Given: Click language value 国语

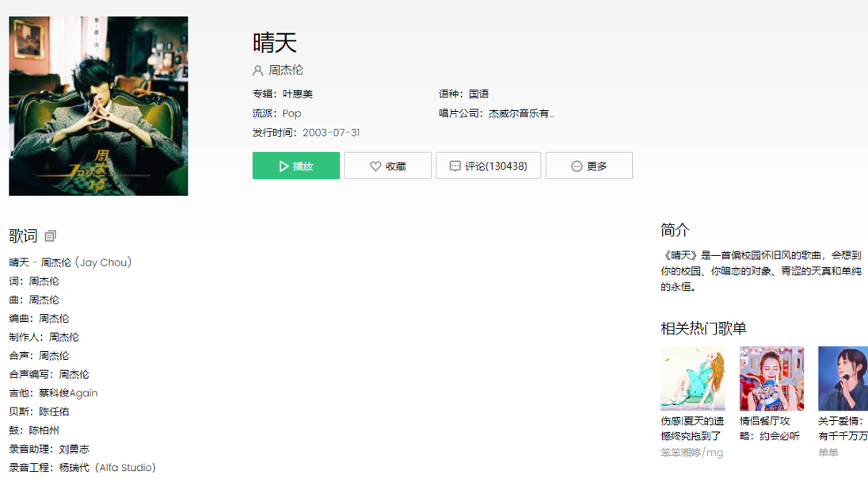Looking at the screenshot, I should pyautogui.click(x=479, y=94).
